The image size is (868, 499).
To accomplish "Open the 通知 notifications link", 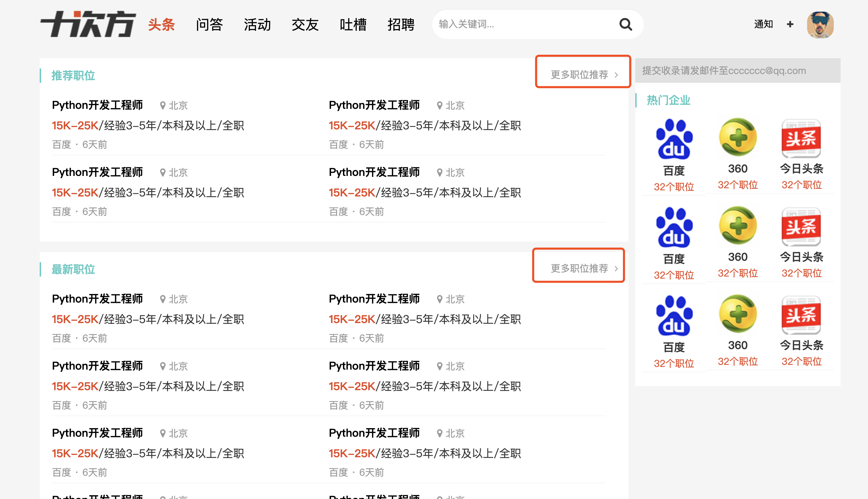I will click(x=763, y=24).
